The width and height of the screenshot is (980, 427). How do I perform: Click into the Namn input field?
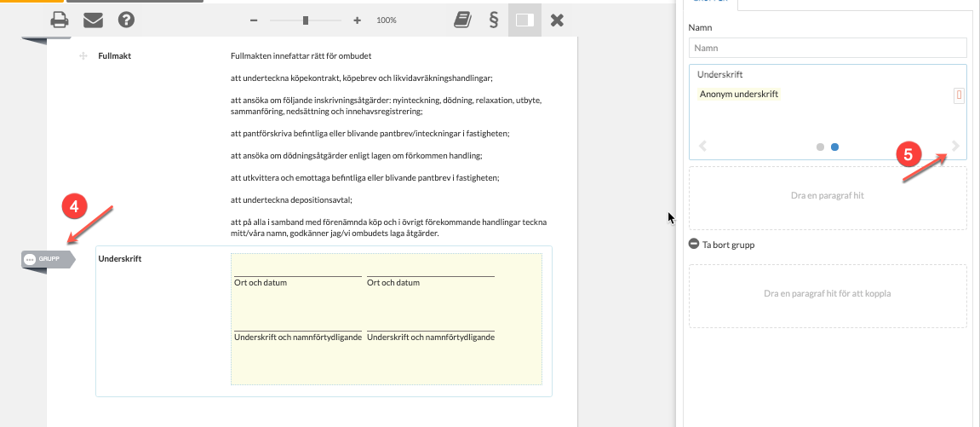(828, 48)
